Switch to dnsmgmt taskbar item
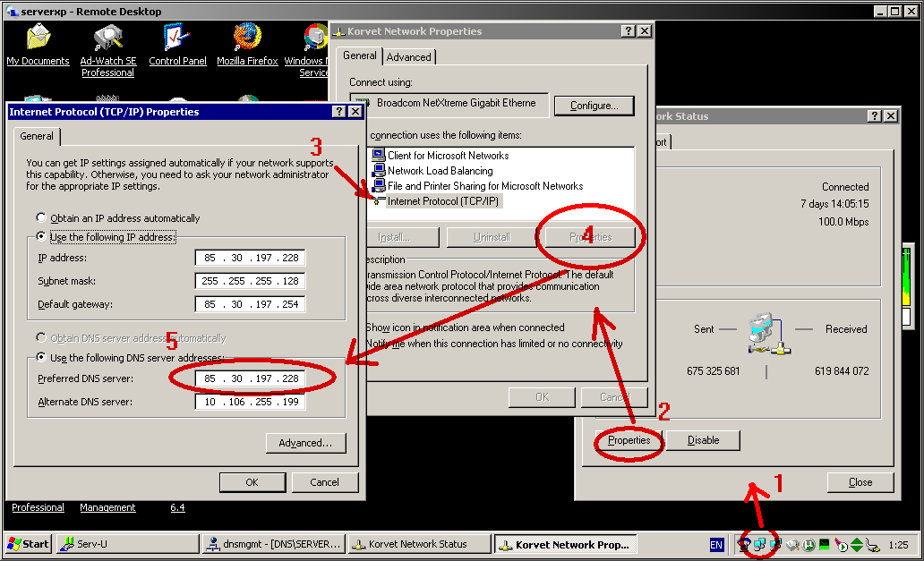This screenshot has width=924, height=561. 273,544
